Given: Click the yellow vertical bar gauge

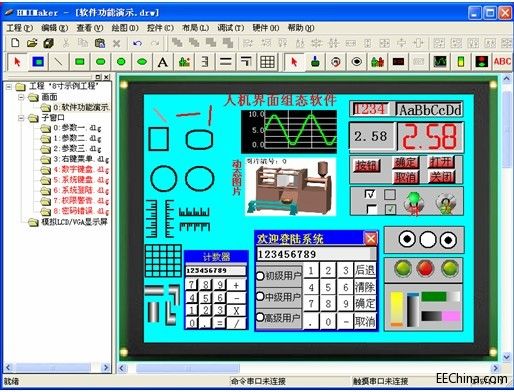Looking at the screenshot, I should pyautogui.click(x=397, y=309).
